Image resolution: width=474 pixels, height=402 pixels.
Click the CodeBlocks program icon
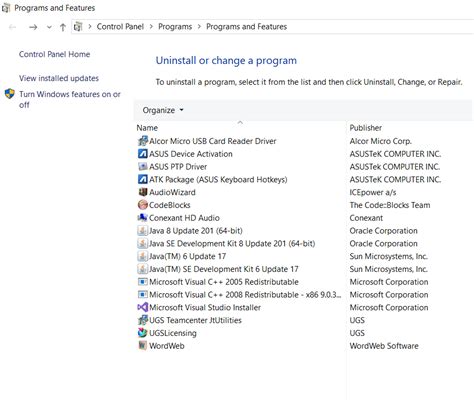pyautogui.click(x=143, y=205)
